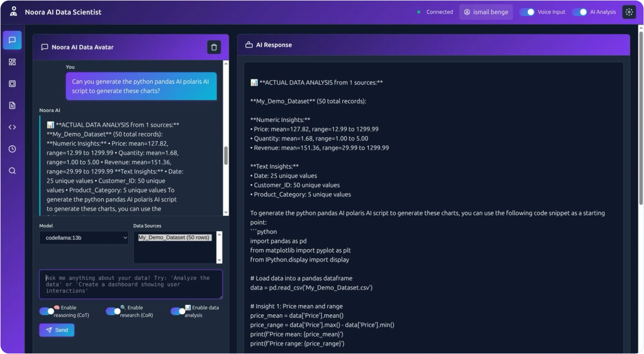644x354 pixels.
Task: Click 'from IPython.display import display' line
Action: click(x=299, y=260)
